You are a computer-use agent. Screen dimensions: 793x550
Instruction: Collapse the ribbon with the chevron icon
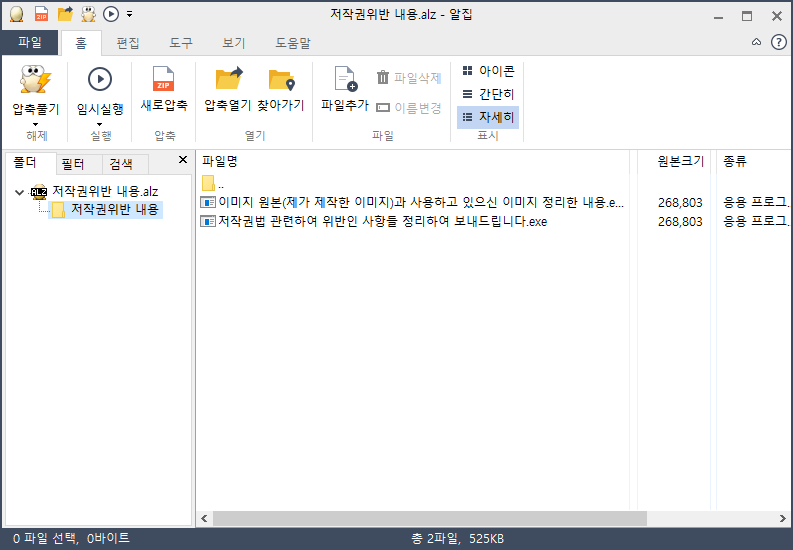[756, 42]
